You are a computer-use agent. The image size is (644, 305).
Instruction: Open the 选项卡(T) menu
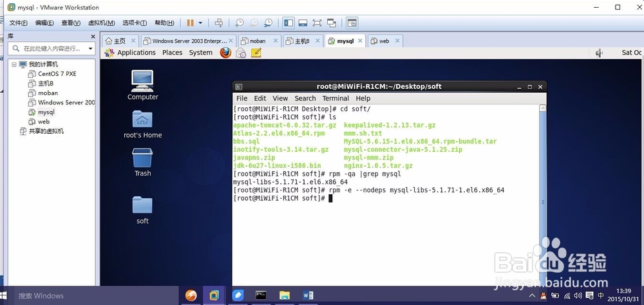click(x=135, y=23)
